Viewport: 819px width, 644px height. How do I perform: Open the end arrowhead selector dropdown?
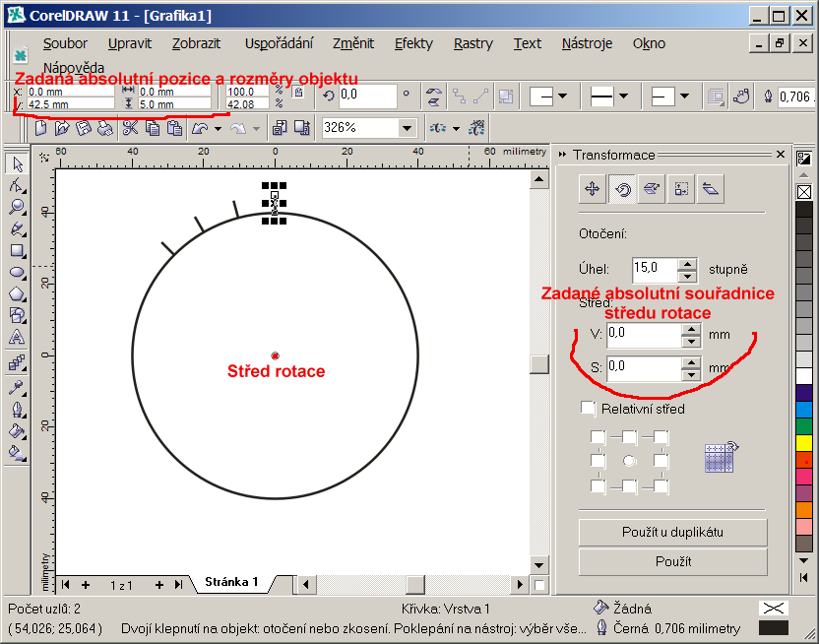[684, 97]
